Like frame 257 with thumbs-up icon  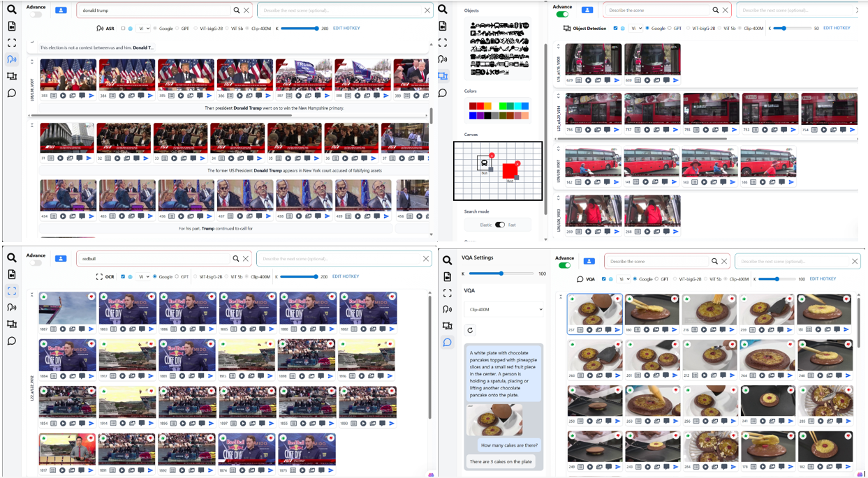pos(572,299)
